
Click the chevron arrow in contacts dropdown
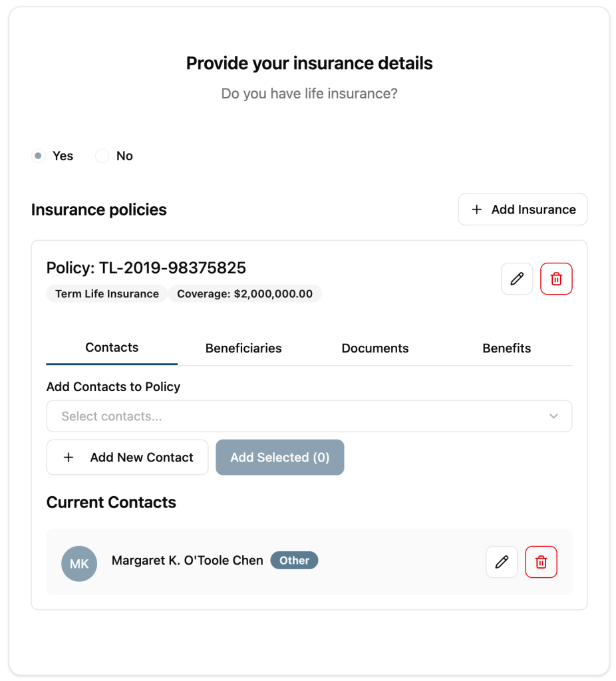coord(553,416)
